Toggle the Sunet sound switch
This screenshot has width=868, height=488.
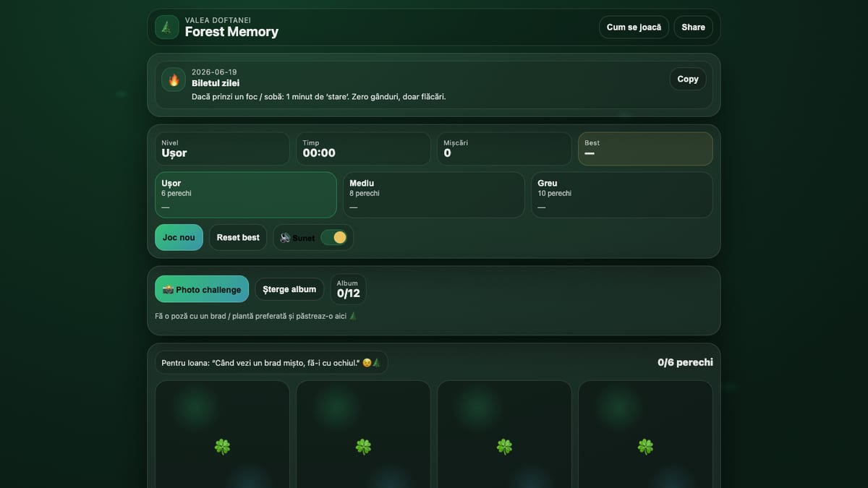click(333, 237)
